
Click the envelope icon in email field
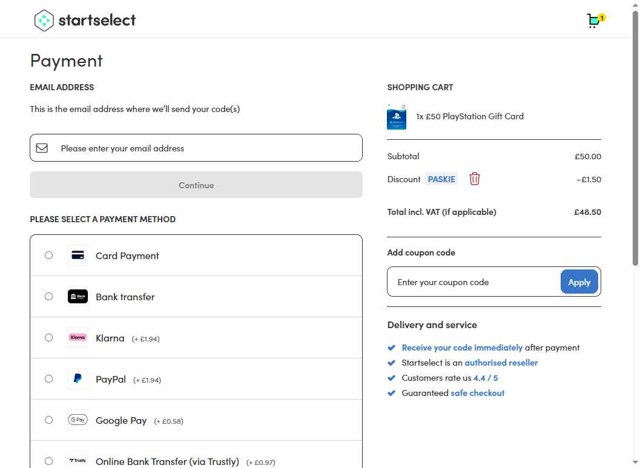click(x=42, y=148)
